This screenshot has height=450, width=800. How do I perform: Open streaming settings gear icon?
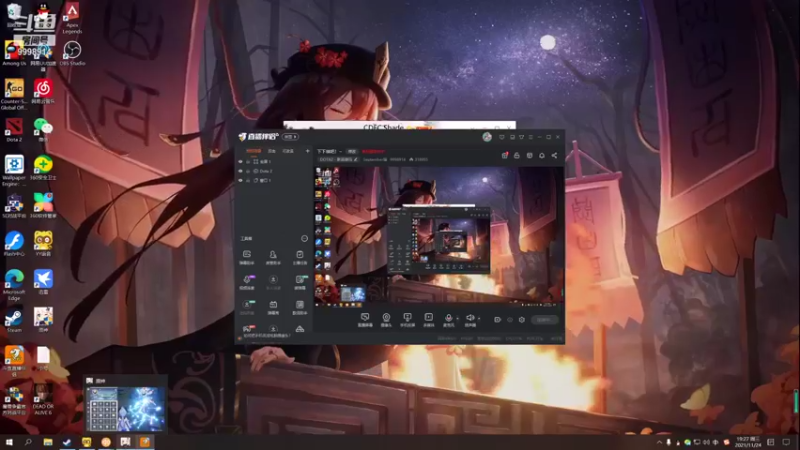(x=521, y=320)
